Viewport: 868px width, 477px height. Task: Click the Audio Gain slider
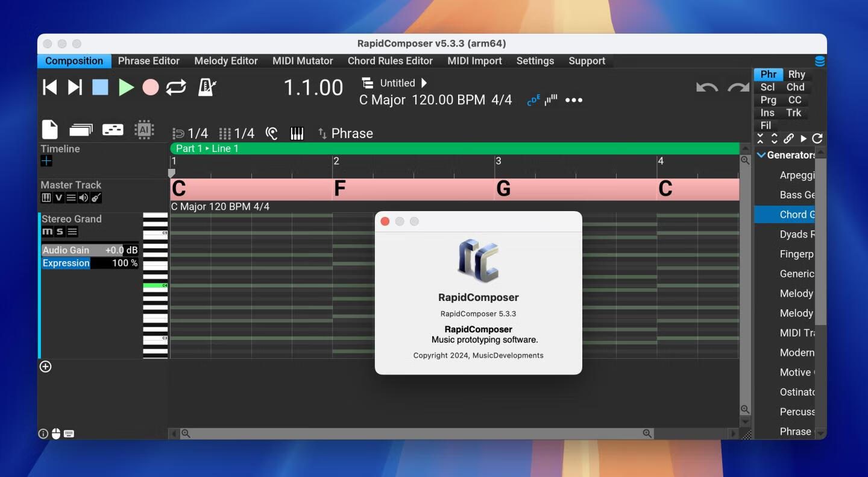click(x=90, y=250)
